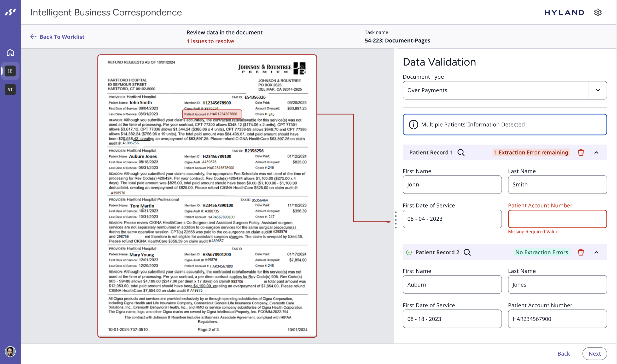The image size is (617, 364).
Task: Search Patient Record 1 magnifier icon
Action: [x=461, y=152]
